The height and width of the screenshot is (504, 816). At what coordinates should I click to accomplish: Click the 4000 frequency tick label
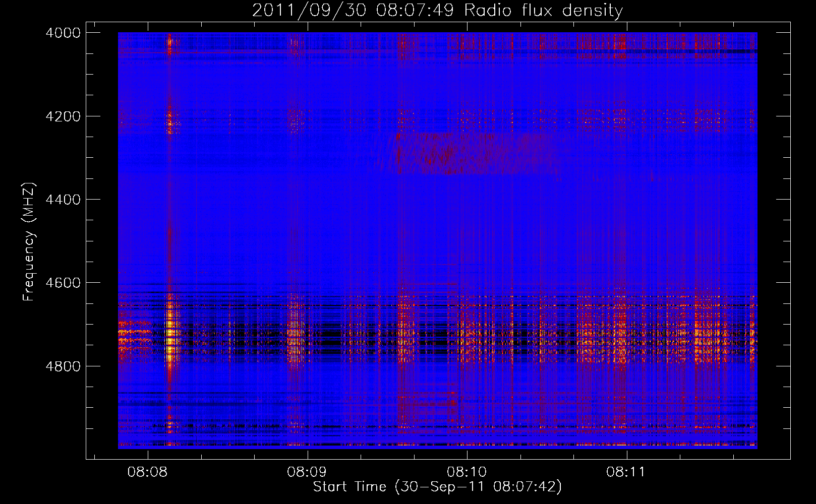pyautogui.click(x=63, y=33)
